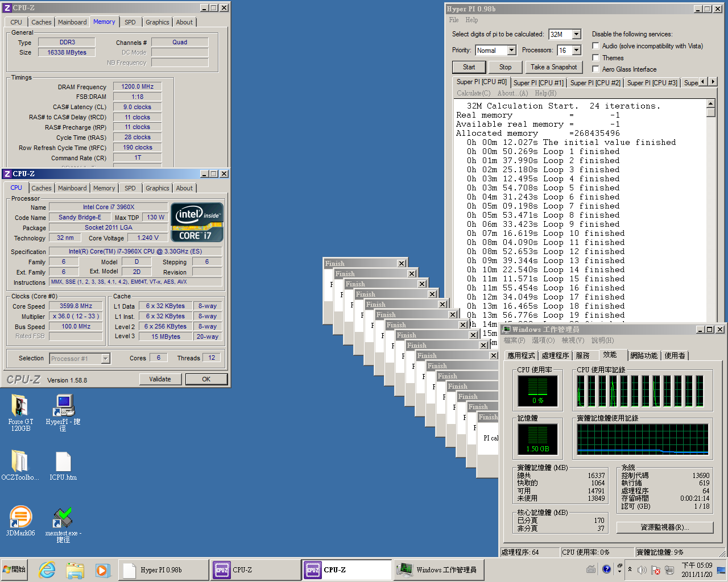This screenshot has width=728, height=582.
Task: Click the CPU-Z Memory window title icon
Action: 7,8
